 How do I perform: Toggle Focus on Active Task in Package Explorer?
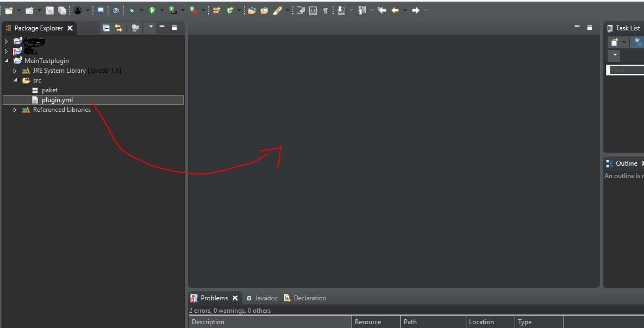tap(135, 28)
